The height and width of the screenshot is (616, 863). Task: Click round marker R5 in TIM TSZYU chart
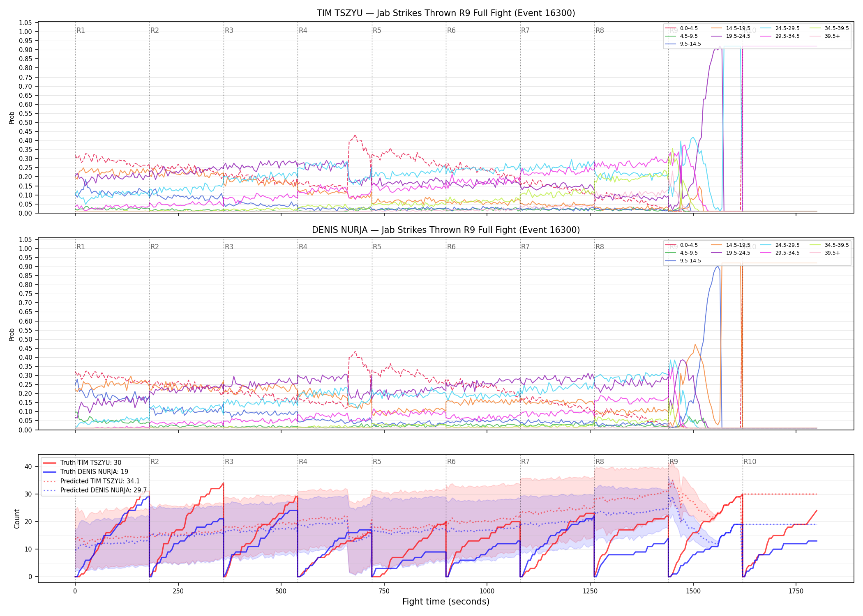(377, 30)
